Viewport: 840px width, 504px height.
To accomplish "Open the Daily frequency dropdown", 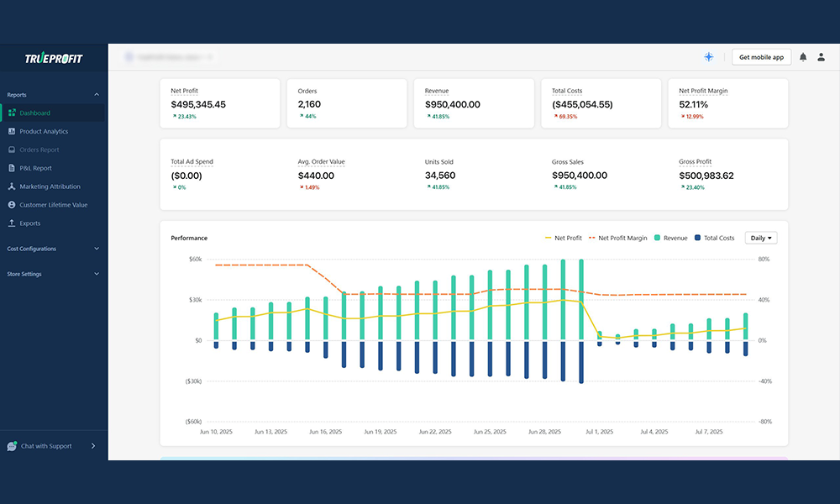I will (x=760, y=238).
